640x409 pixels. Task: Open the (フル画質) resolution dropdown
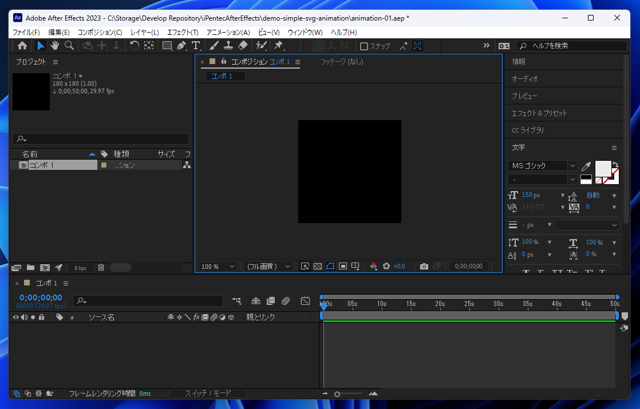coord(268,267)
